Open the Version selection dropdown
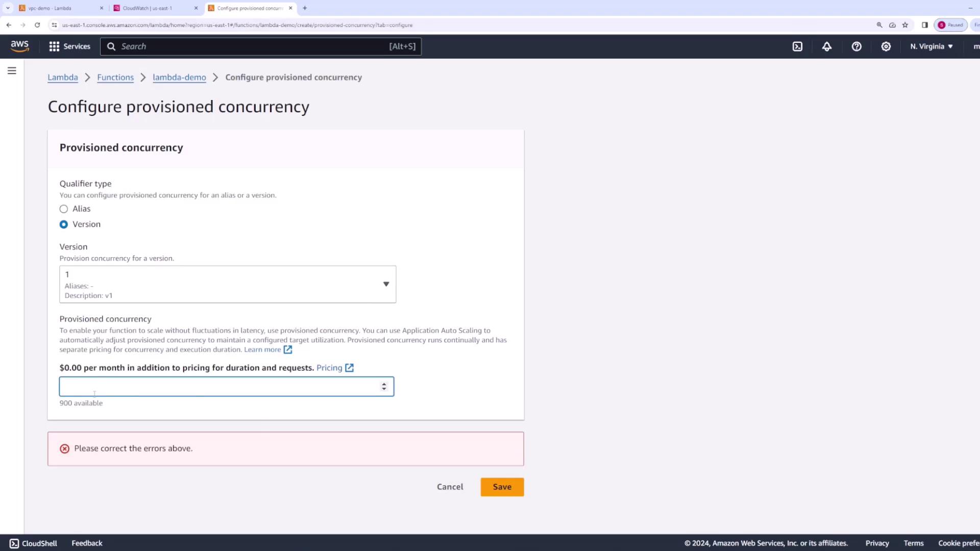 point(228,284)
